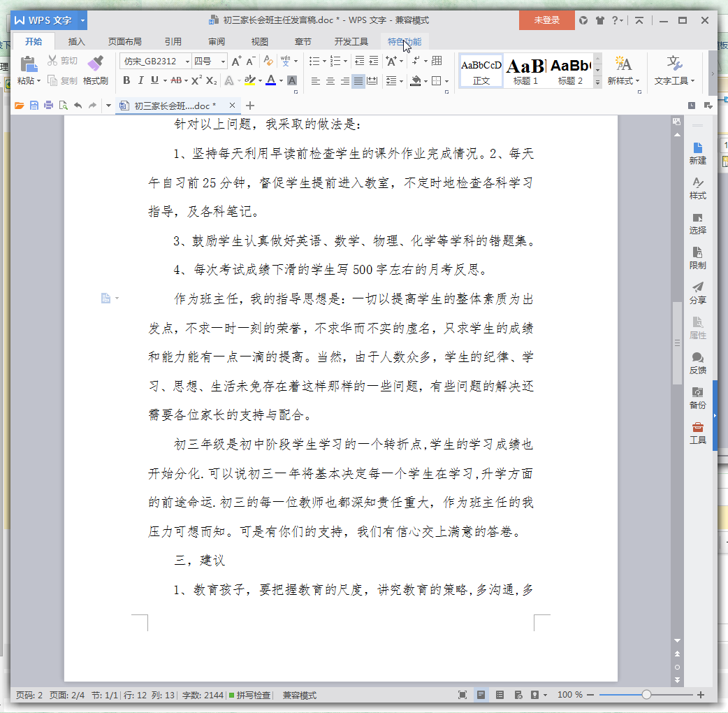The height and width of the screenshot is (713, 728).
Task: Open the New (新建) side panel
Action: (697, 154)
